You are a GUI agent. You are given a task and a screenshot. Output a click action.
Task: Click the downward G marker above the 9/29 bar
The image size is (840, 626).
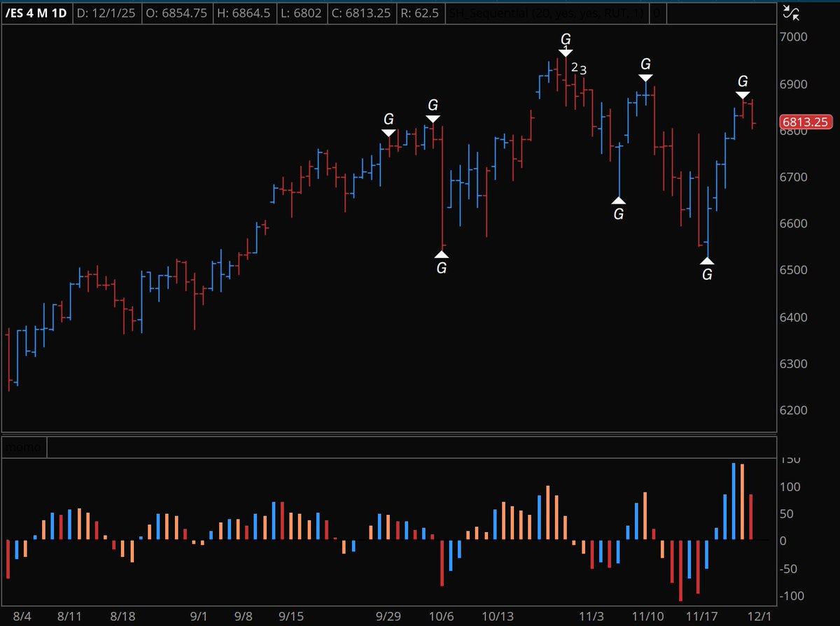(388, 125)
